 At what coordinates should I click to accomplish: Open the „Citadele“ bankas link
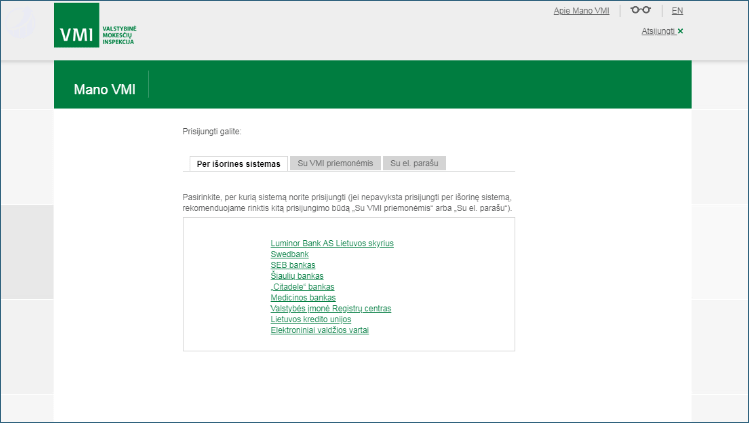(x=302, y=287)
